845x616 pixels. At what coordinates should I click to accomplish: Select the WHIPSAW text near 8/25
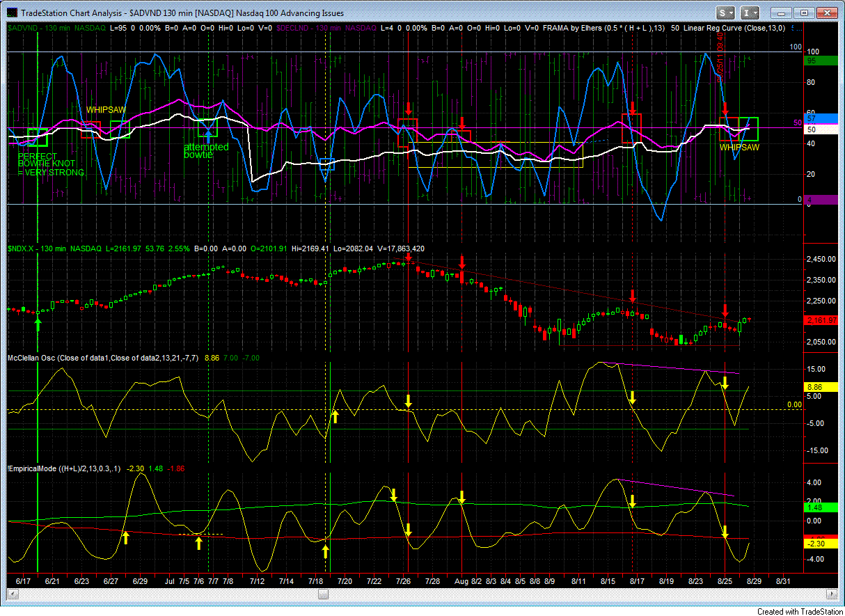739,148
